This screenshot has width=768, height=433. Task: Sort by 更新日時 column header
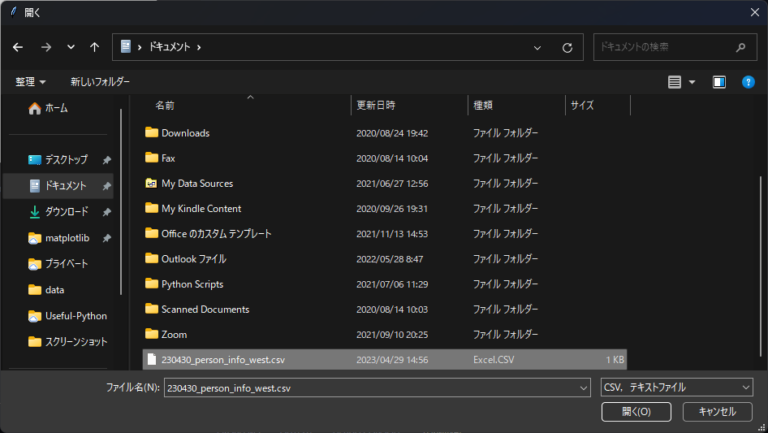coord(376,105)
